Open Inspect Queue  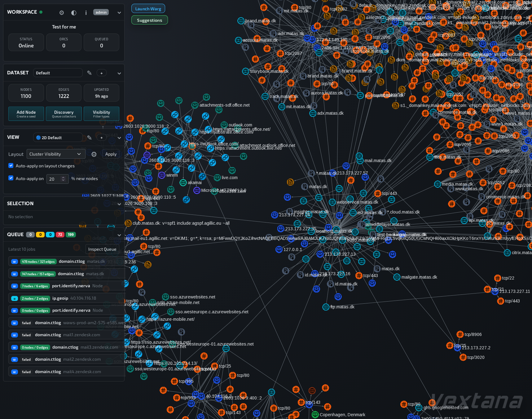tap(102, 249)
